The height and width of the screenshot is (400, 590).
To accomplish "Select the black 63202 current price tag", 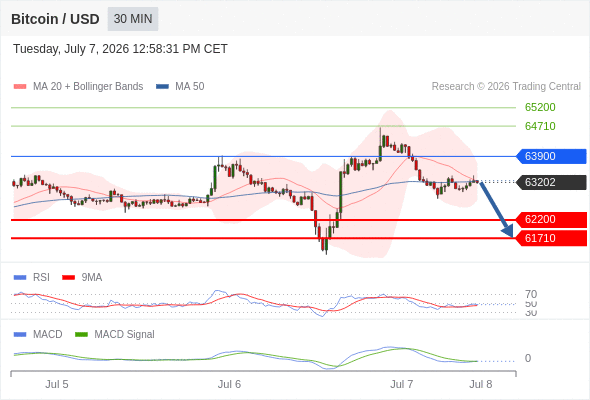I will [x=551, y=182].
